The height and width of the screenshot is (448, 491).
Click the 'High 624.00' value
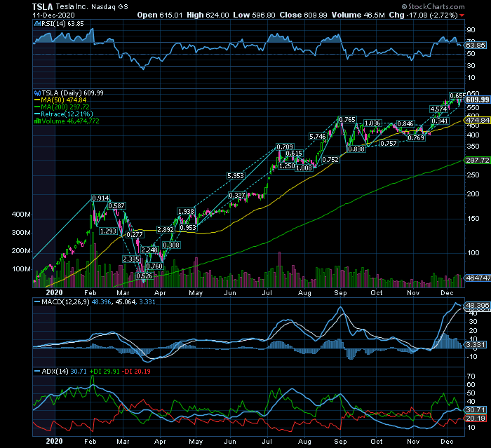click(x=208, y=15)
